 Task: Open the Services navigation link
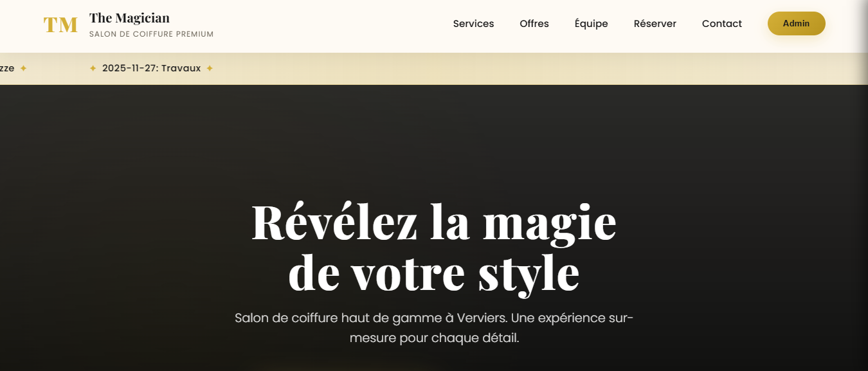[473, 23]
